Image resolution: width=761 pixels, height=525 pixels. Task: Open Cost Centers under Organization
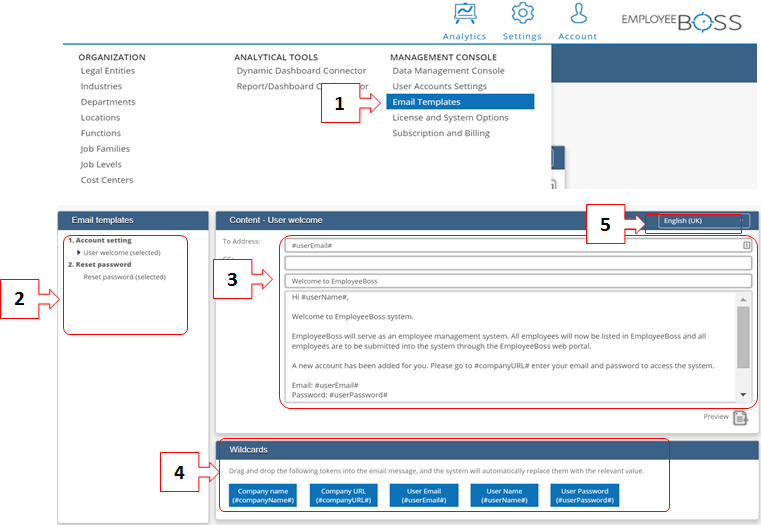107,180
